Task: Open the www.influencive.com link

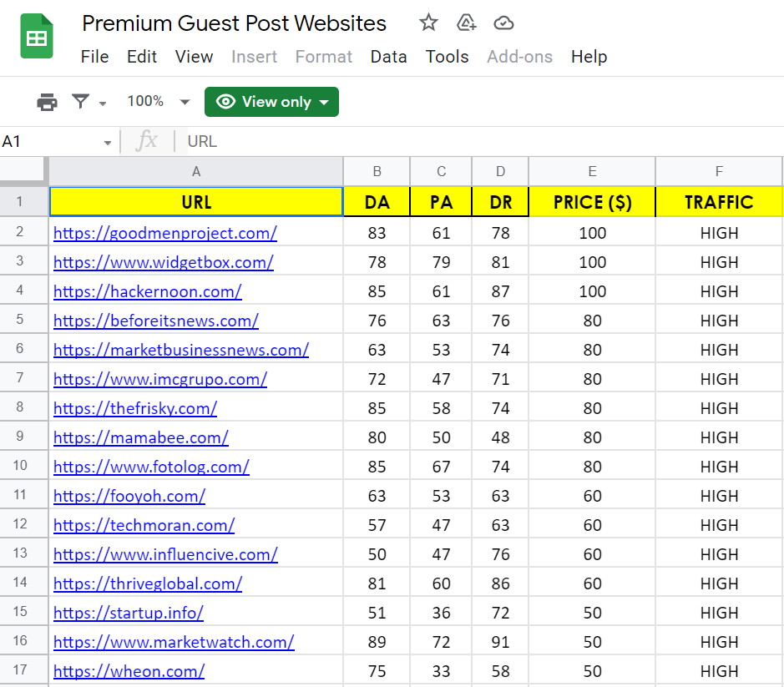Action: tap(165, 554)
